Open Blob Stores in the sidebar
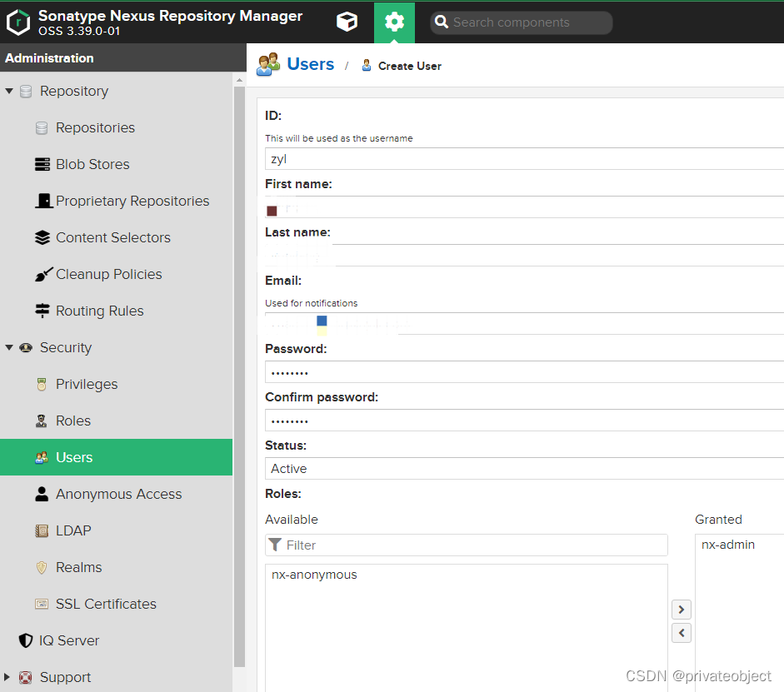 pyautogui.click(x=92, y=164)
